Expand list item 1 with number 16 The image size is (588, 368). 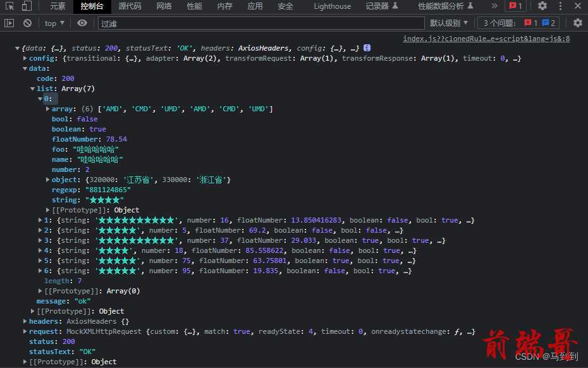tap(40, 220)
